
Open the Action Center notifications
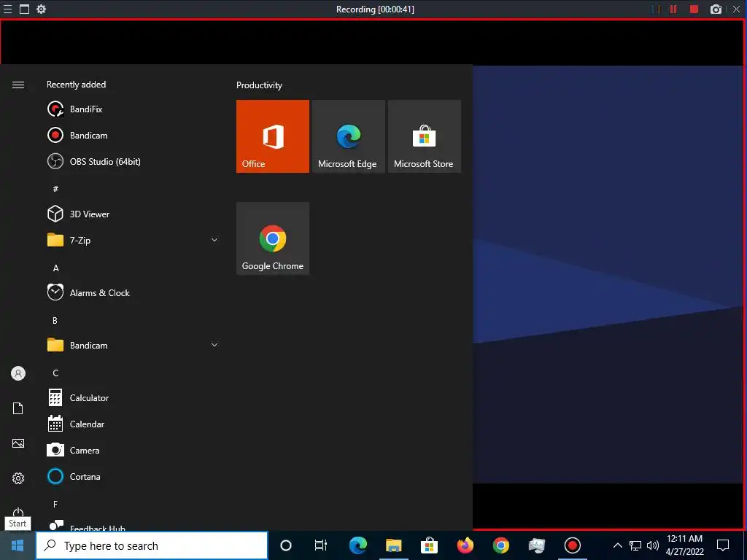723,545
